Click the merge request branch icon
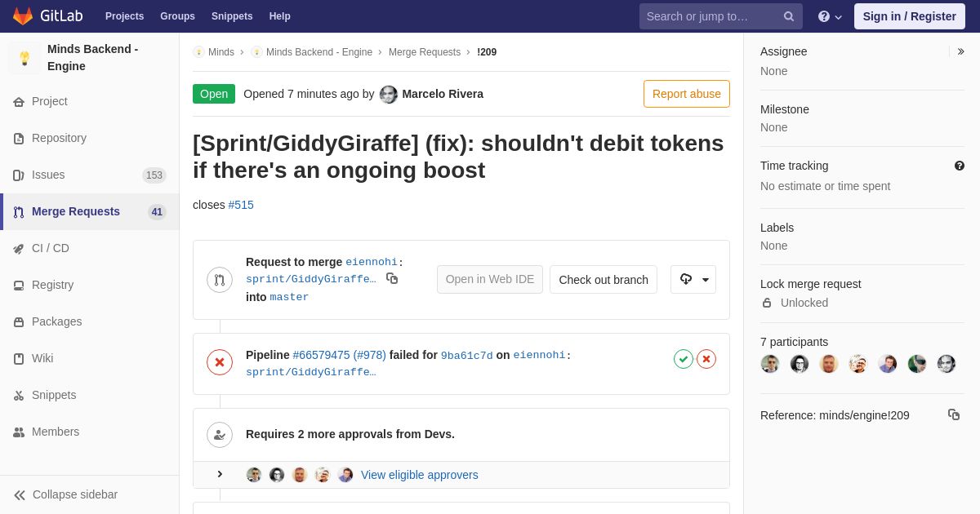980x514 pixels. pyautogui.click(x=220, y=280)
